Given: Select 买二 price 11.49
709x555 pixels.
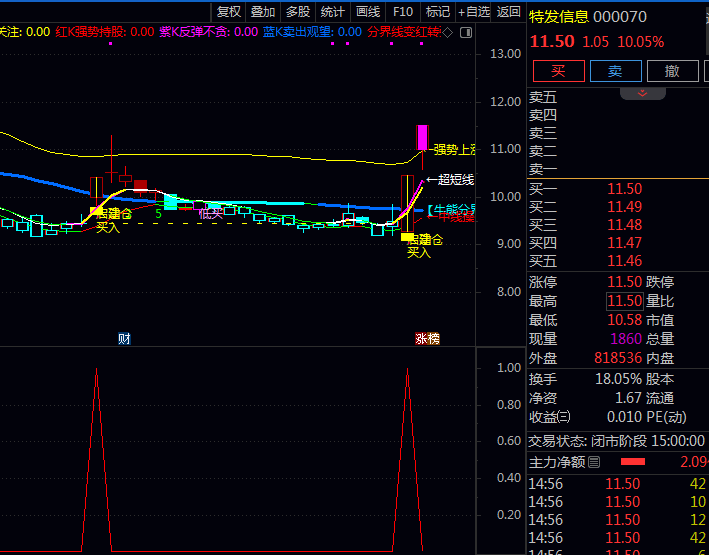Looking at the screenshot, I should click(624, 207).
